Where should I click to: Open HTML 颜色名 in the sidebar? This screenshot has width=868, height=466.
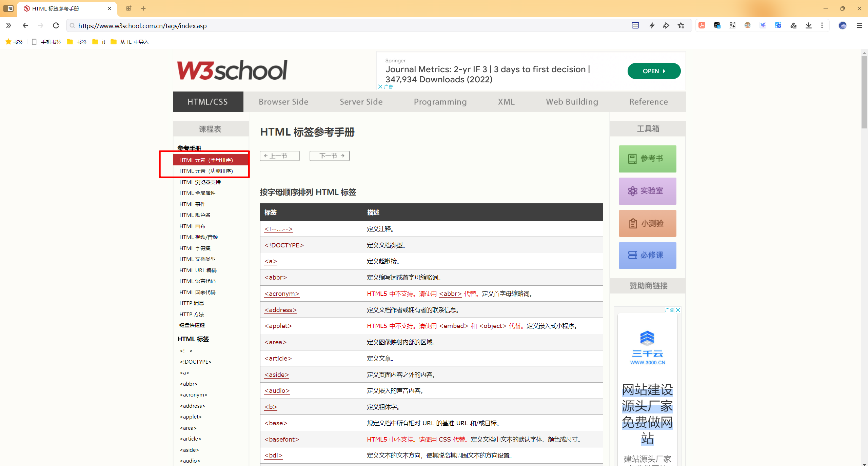click(x=195, y=215)
